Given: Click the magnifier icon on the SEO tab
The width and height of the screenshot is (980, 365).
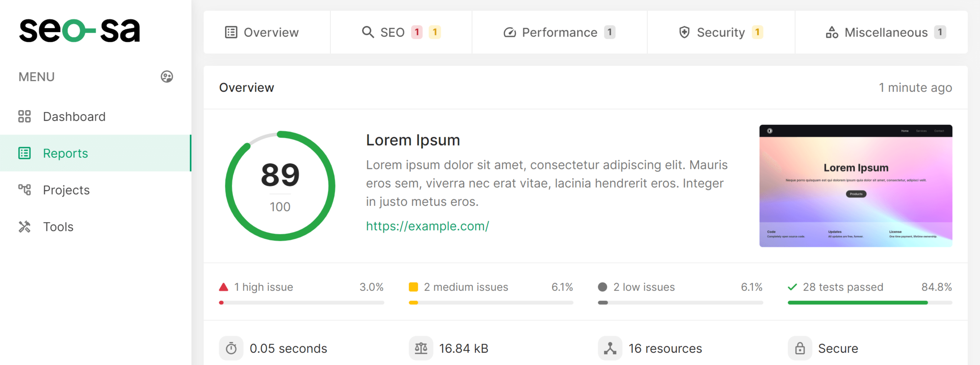Looking at the screenshot, I should [x=368, y=32].
